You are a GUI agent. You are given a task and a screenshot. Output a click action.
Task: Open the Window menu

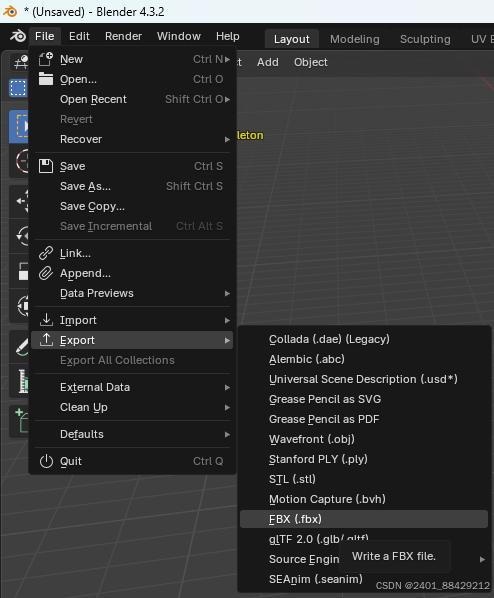coord(179,36)
